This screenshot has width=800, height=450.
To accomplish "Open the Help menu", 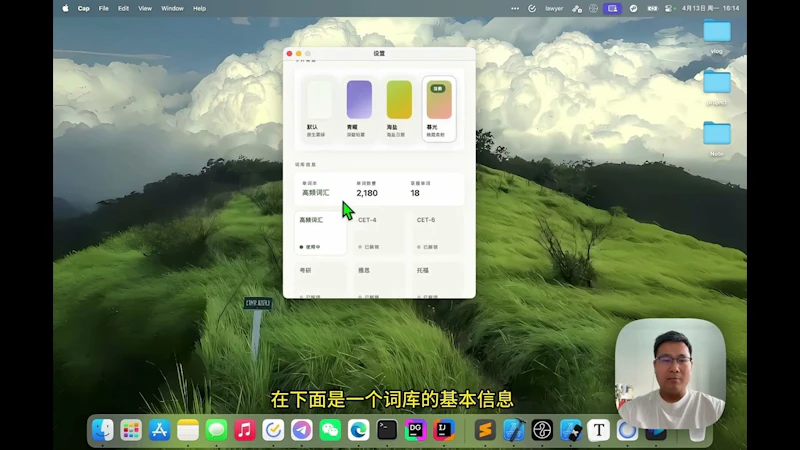I will click(199, 8).
